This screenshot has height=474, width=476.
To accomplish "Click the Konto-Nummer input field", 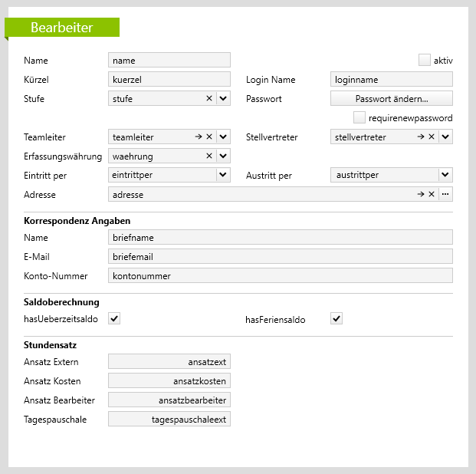I will [280, 275].
